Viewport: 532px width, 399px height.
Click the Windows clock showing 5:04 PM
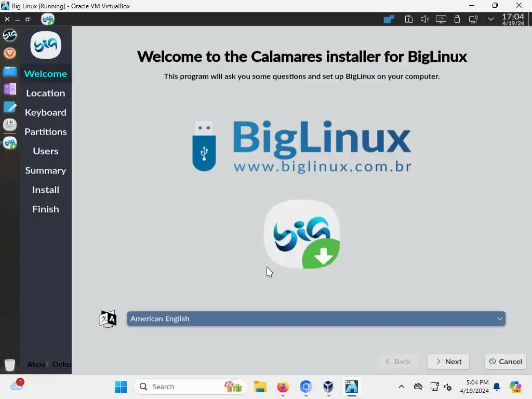(x=474, y=387)
